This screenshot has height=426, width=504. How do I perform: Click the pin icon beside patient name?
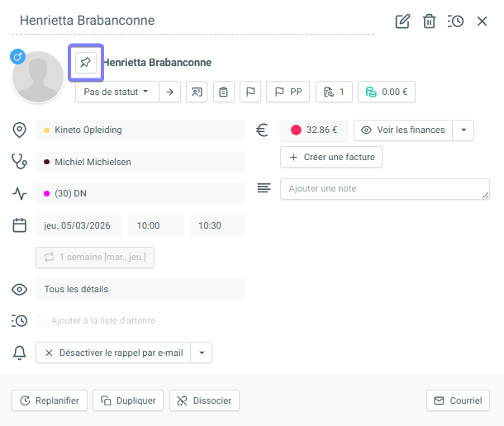(85, 62)
